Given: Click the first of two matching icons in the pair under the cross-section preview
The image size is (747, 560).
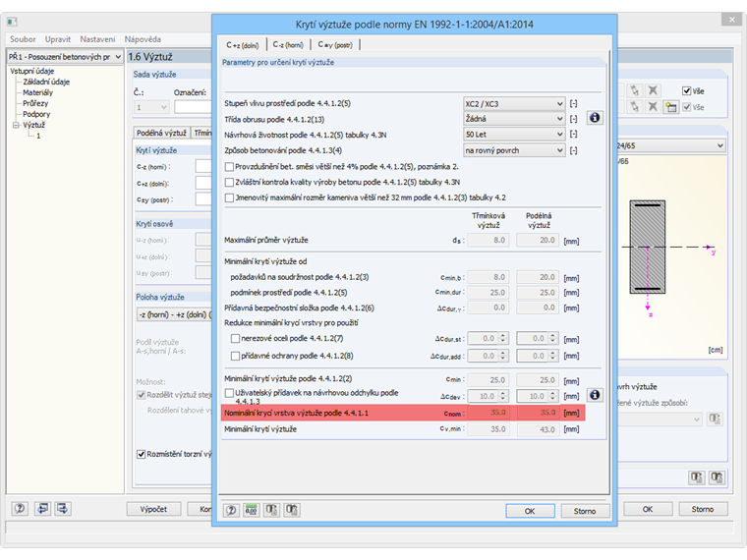Looking at the screenshot, I should [x=697, y=477].
